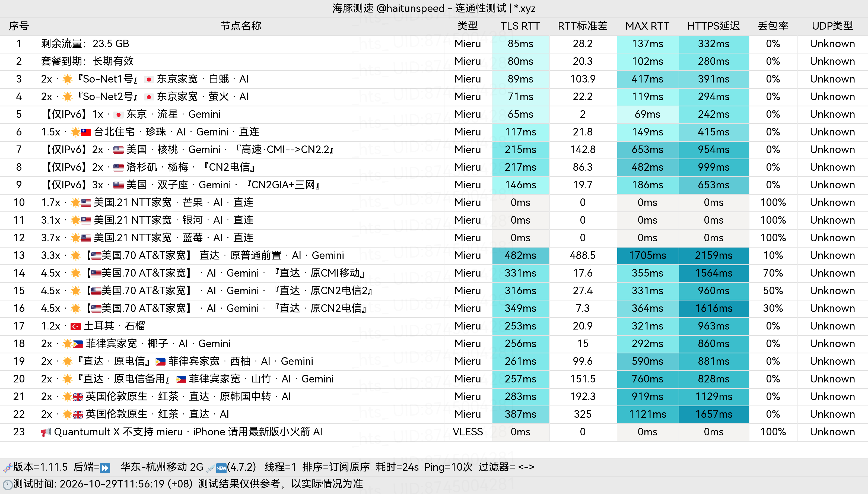Click the 节点名称 column header

pyautogui.click(x=241, y=26)
